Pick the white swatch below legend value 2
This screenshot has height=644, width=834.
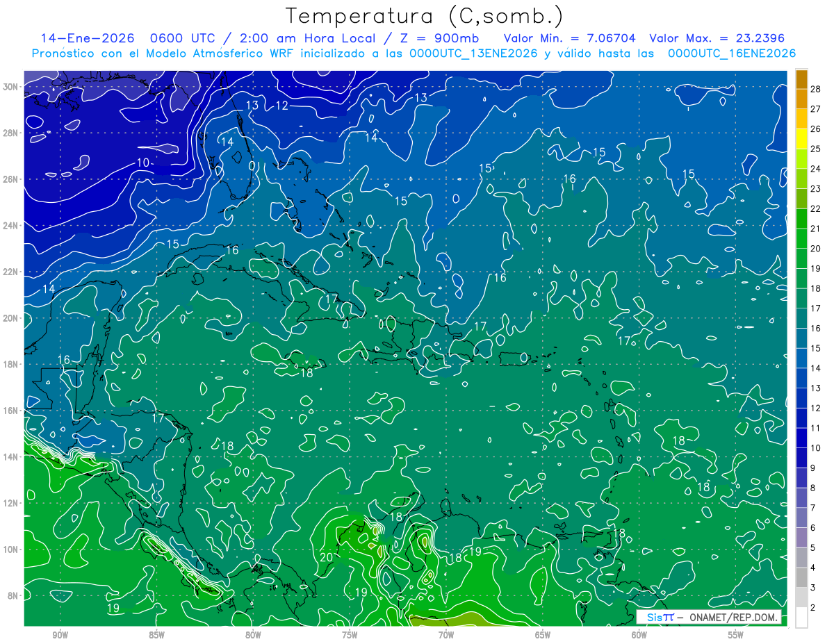point(801,618)
